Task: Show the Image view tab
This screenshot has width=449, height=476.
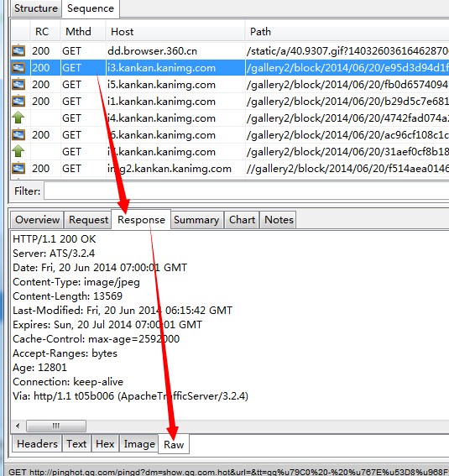Action: 139,444
